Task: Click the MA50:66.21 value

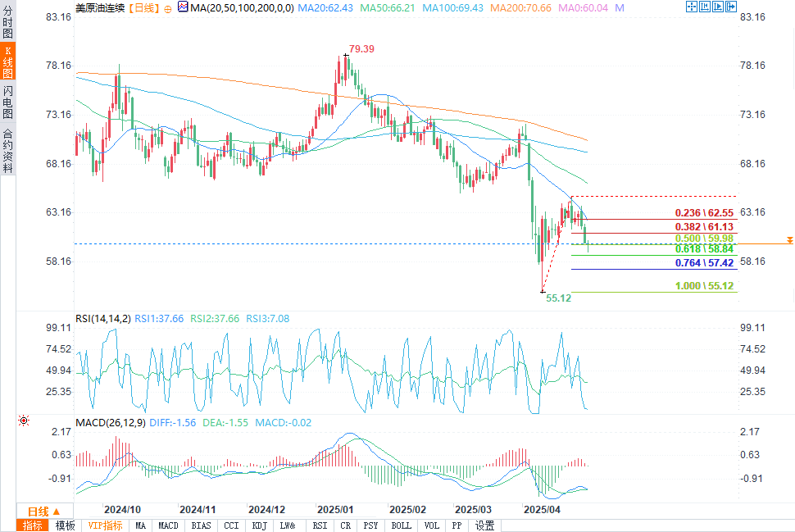Action: coord(388,7)
